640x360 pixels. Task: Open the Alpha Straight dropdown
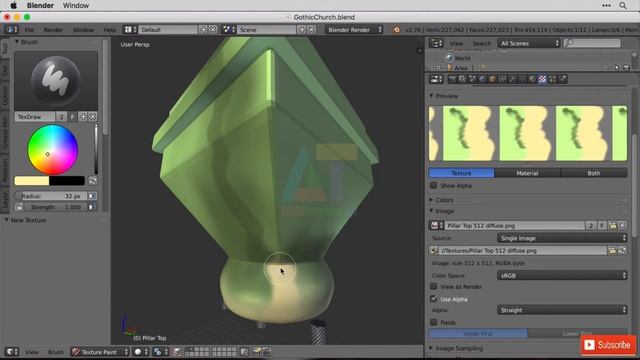[x=562, y=310]
